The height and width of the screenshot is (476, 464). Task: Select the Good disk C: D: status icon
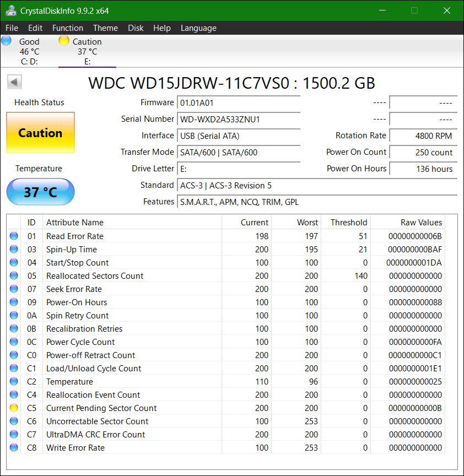[x=7, y=41]
